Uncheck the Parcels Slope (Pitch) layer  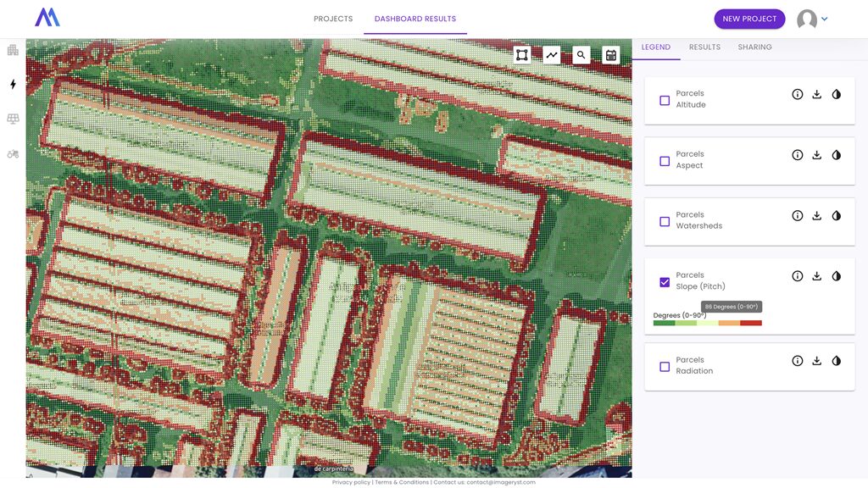pyautogui.click(x=665, y=281)
